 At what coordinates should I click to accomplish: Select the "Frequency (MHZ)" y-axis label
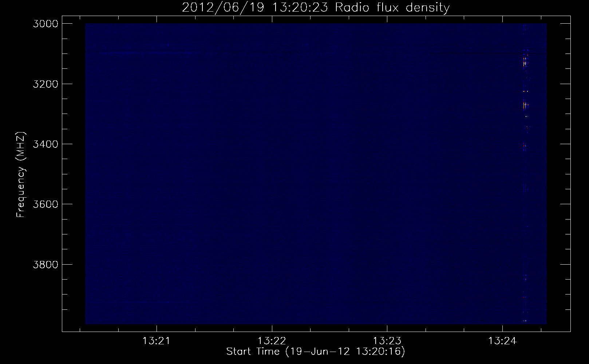click(21, 175)
